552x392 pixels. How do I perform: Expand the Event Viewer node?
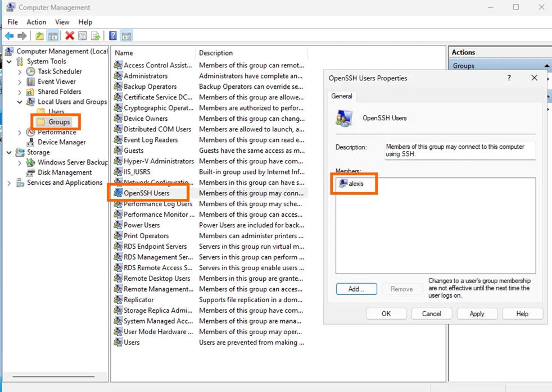click(x=20, y=82)
